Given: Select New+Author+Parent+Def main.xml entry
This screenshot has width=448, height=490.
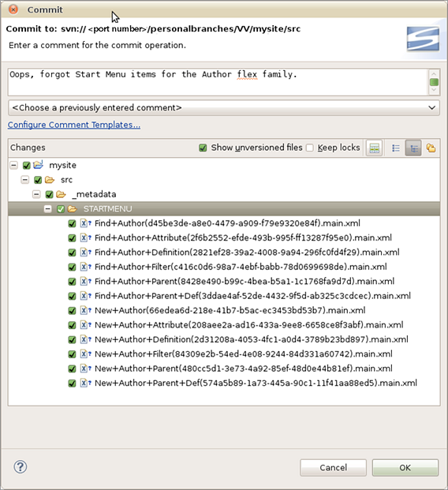Looking at the screenshot, I should coord(256,383).
